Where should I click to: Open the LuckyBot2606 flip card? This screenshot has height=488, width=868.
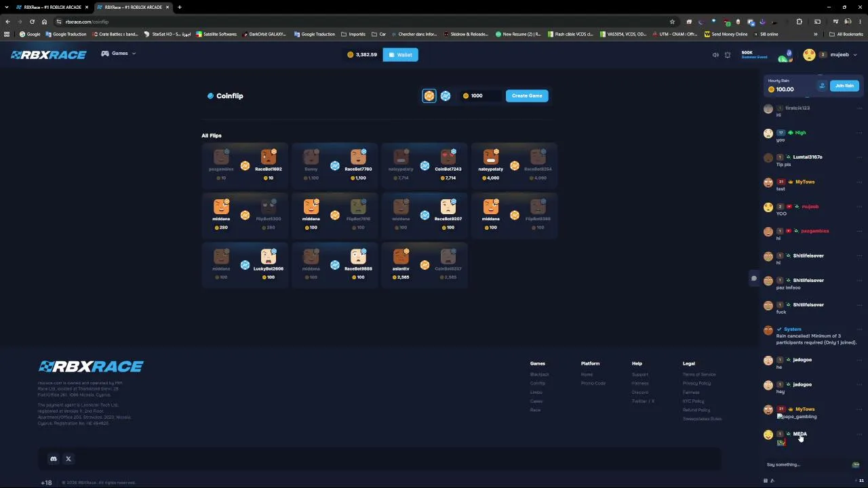click(x=245, y=265)
